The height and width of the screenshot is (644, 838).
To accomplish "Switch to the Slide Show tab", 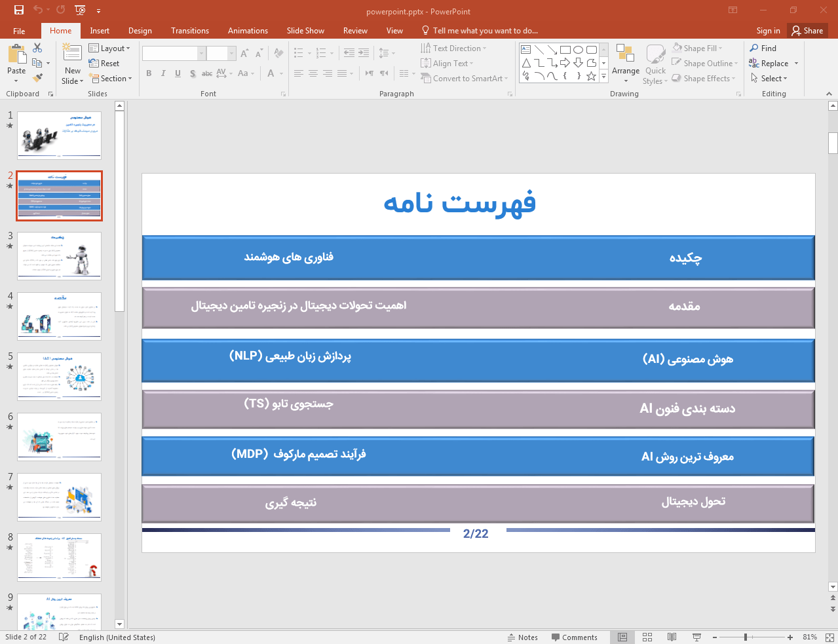I will [x=305, y=31].
